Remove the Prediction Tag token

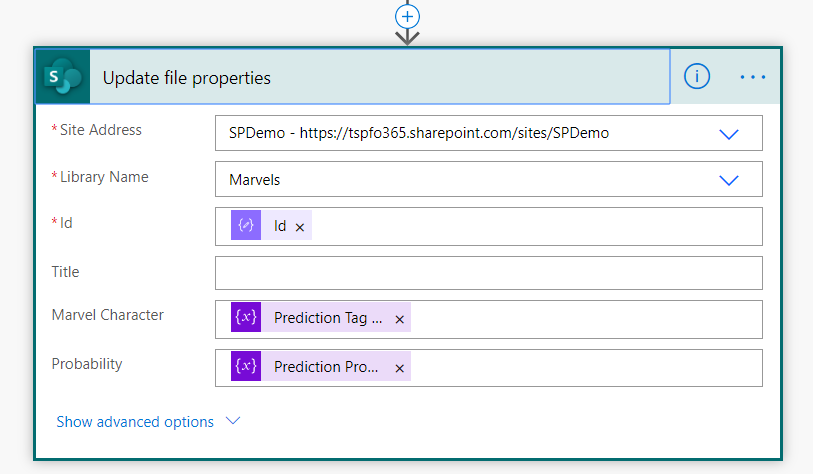click(x=399, y=320)
